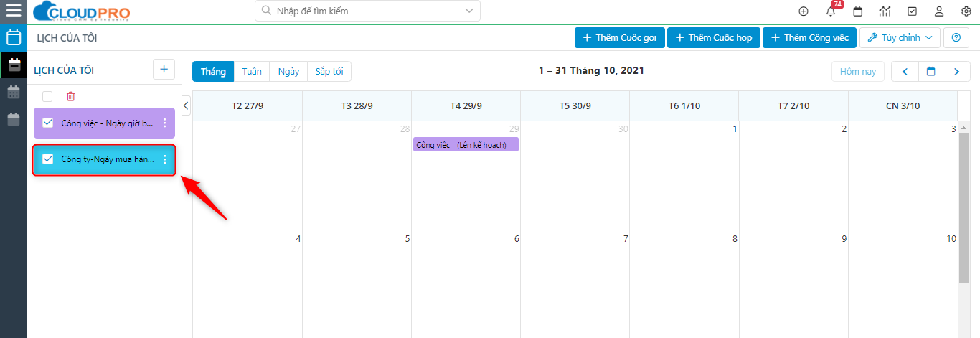
Task: Click the notification bell icon
Action: (831, 11)
